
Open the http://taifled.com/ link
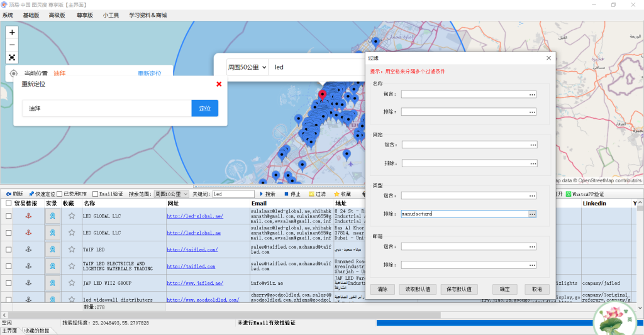pyautogui.click(x=192, y=250)
